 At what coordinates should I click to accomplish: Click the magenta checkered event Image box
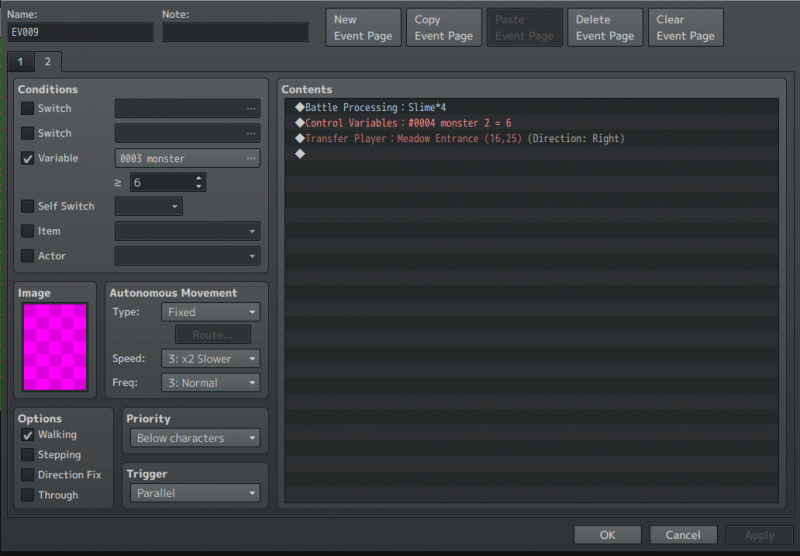pos(55,347)
